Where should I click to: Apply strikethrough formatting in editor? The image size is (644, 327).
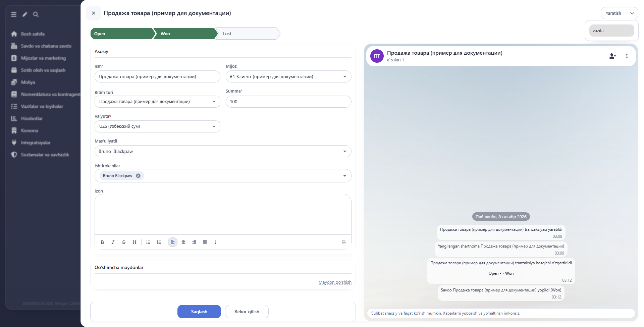(x=124, y=242)
